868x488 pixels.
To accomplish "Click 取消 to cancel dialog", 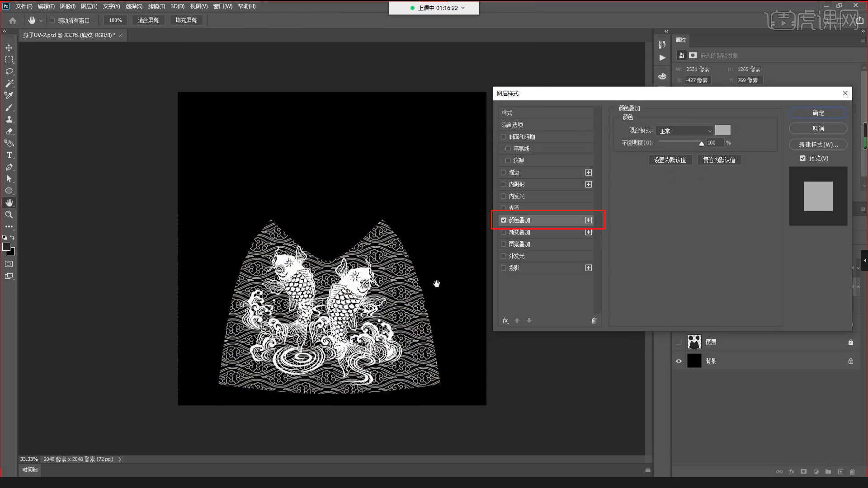I will click(818, 129).
